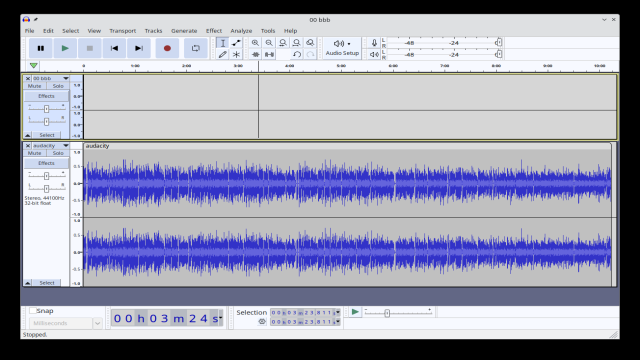
Task: Start recording with the Record button
Action: tap(167, 48)
